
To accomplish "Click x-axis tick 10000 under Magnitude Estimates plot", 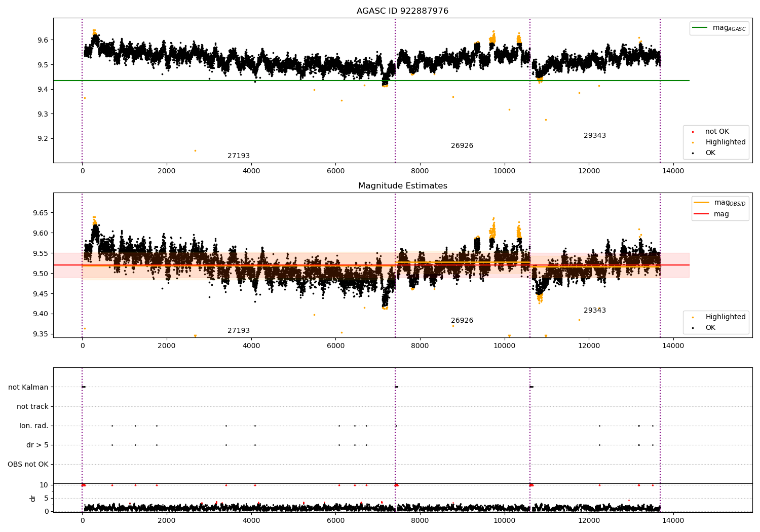I will click(x=505, y=346).
